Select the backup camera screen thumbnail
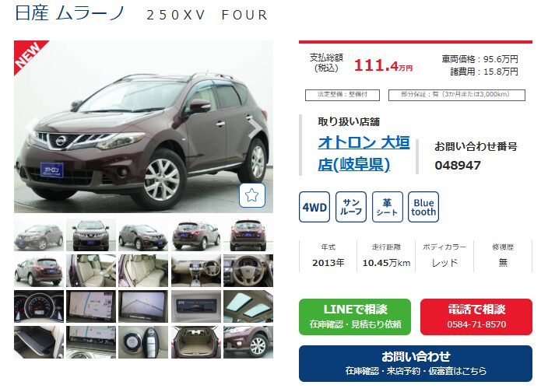Image resolution: width=541 pixels, height=392 pixels. coord(143,306)
